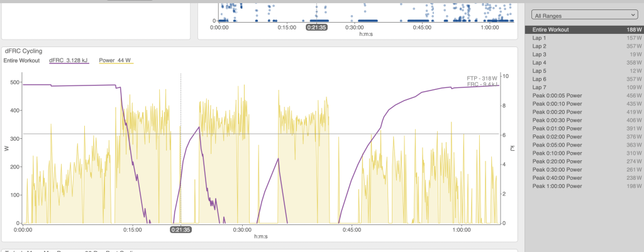Image resolution: width=644 pixels, height=252 pixels.
Task: Click the 0:21:35 marker on dFRC chart
Action: 181,230
